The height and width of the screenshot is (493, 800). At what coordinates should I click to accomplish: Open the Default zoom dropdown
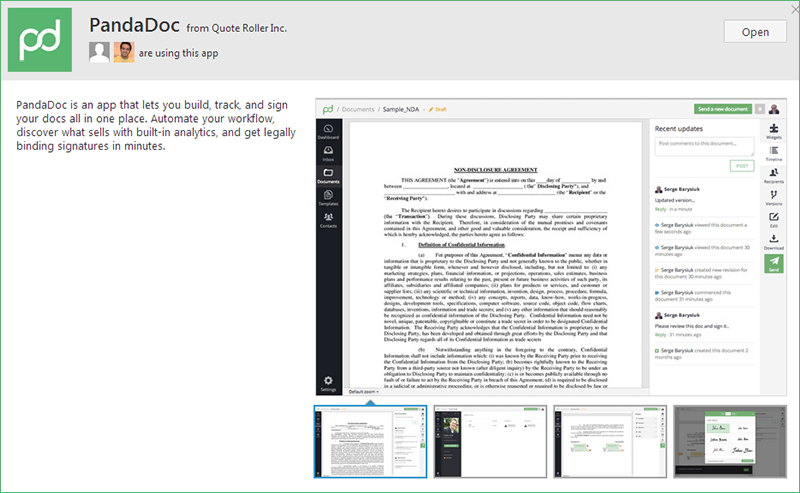click(364, 391)
